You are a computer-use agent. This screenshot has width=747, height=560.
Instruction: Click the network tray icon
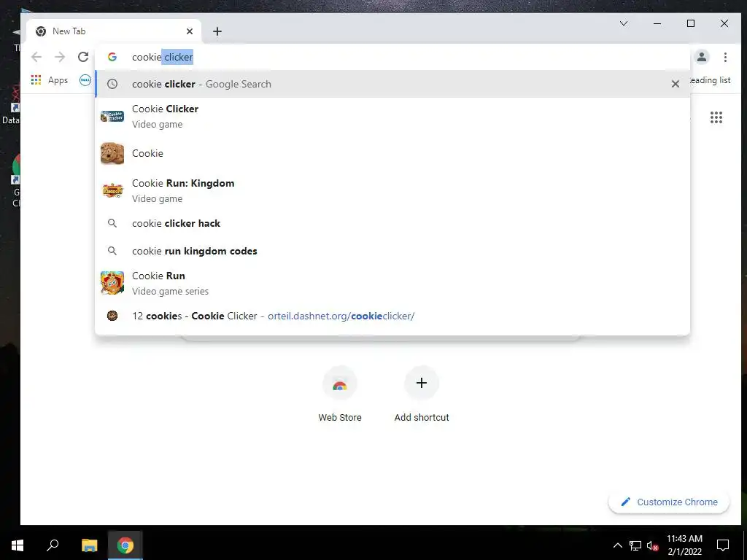point(635,545)
